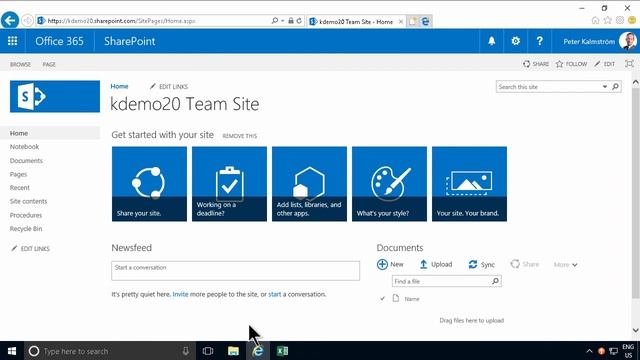This screenshot has height=360, width=640.
Task: Click the Find a file magnifier icon
Action: 495,281
